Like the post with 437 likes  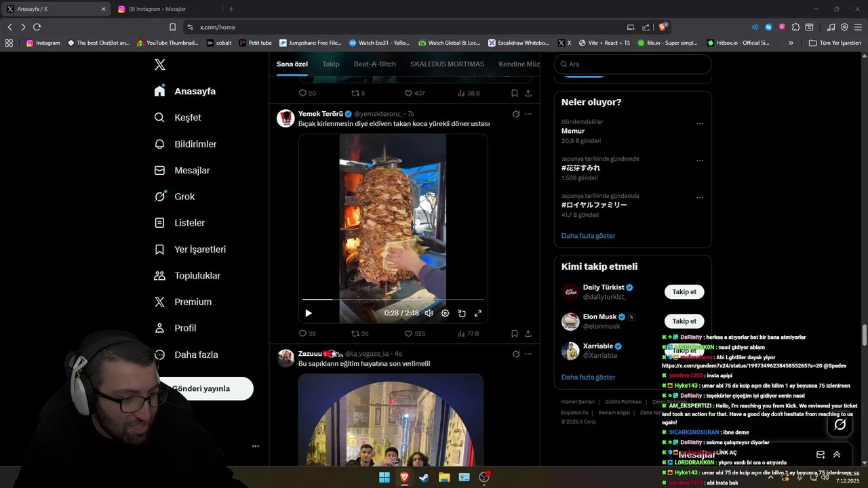[x=415, y=93]
